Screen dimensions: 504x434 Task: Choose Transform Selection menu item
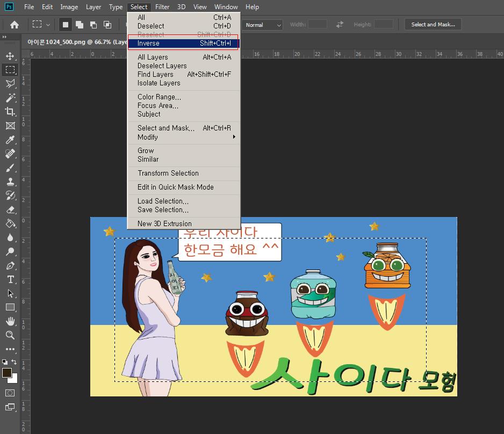184,173
